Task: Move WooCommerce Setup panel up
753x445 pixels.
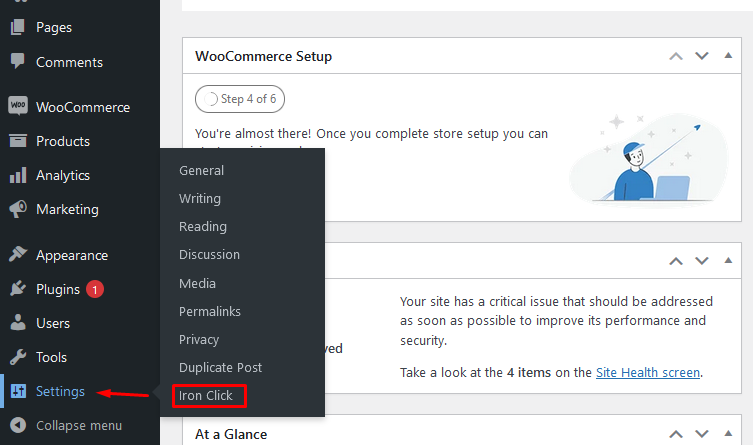Action: point(677,56)
